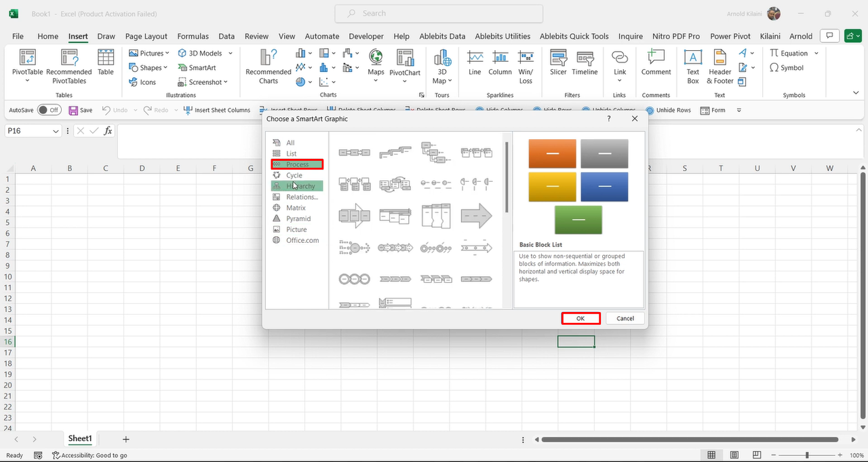Image resolution: width=868 pixels, height=462 pixels.
Task: Insert a Table from the ribbon
Action: (x=105, y=62)
